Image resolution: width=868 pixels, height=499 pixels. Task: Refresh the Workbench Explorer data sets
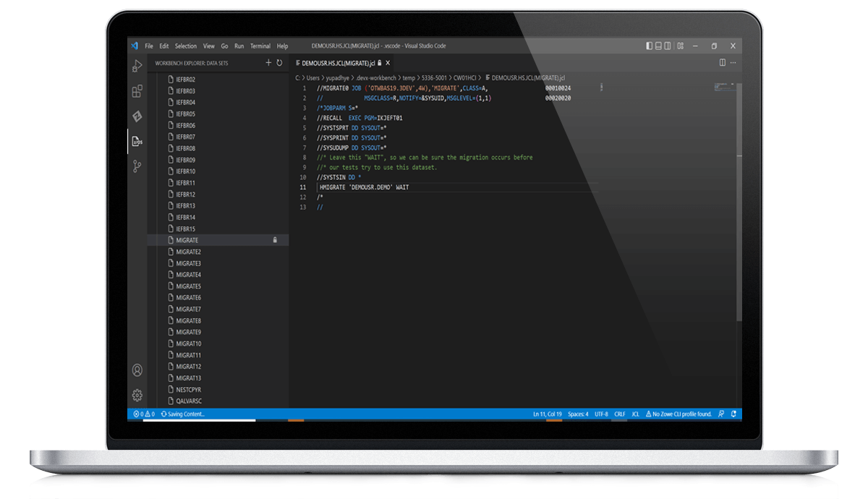[x=279, y=63]
